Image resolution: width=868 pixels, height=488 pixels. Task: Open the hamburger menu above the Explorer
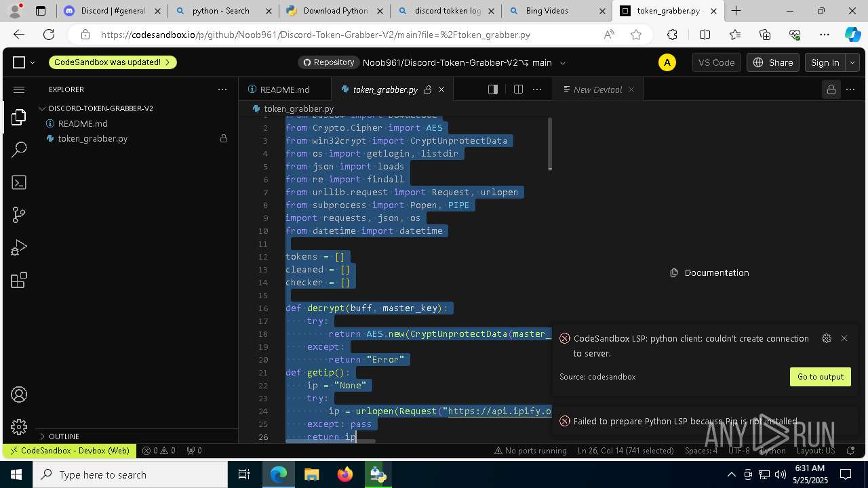click(19, 89)
